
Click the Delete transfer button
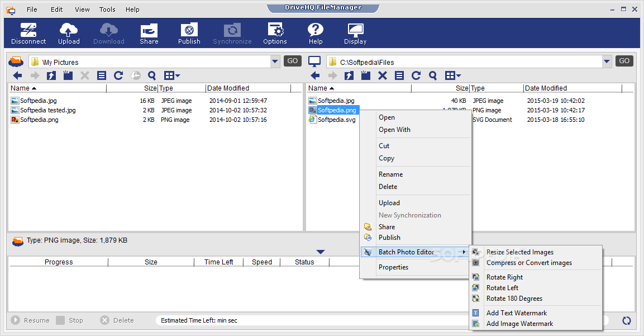tap(117, 320)
